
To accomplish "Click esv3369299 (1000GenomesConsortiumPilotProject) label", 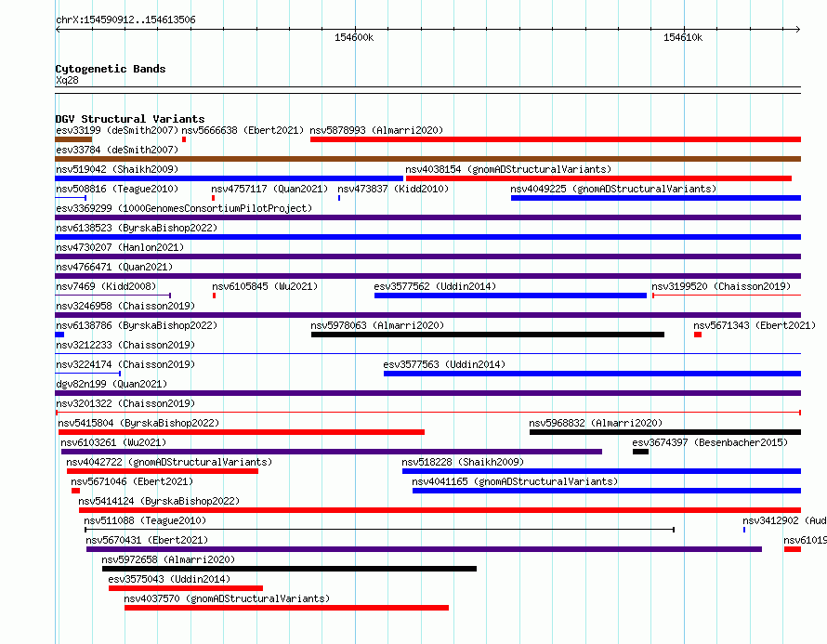I will [x=184, y=208].
